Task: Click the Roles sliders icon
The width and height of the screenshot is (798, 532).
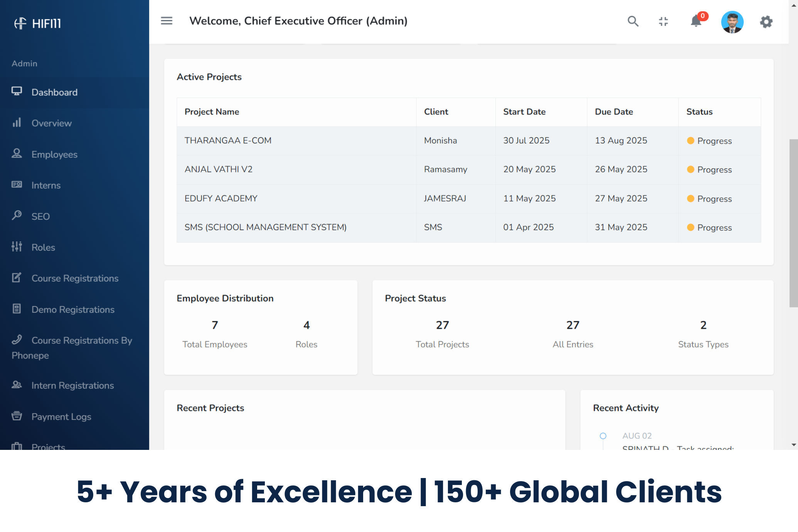Action: click(17, 247)
